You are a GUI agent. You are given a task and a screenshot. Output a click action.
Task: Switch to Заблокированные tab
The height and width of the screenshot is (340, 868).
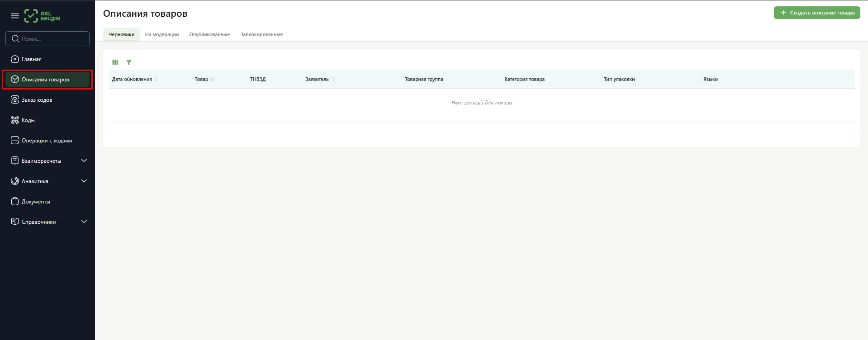click(261, 35)
